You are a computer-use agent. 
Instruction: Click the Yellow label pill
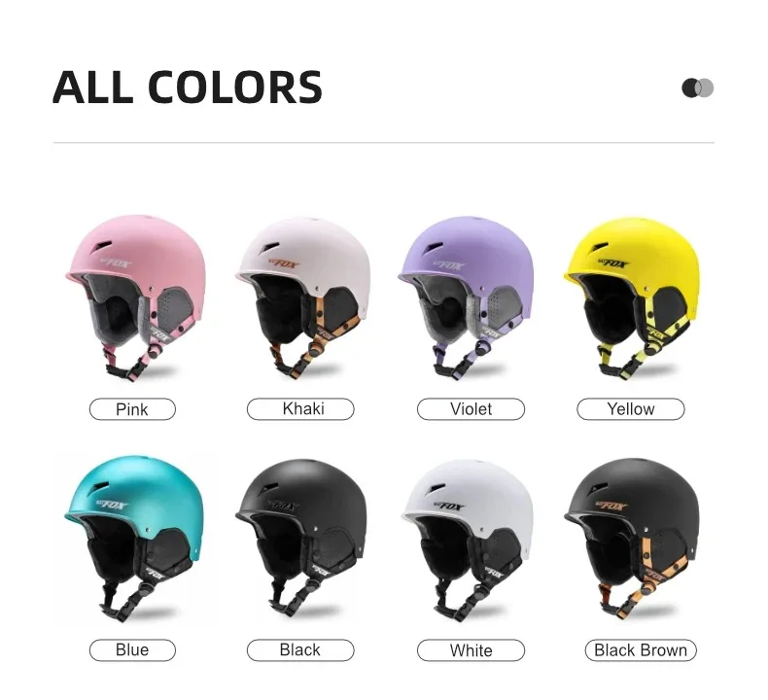coord(631,409)
